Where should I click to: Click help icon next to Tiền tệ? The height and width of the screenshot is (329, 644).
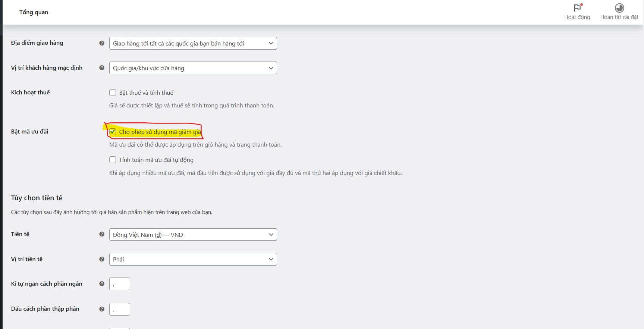(102, 234)
